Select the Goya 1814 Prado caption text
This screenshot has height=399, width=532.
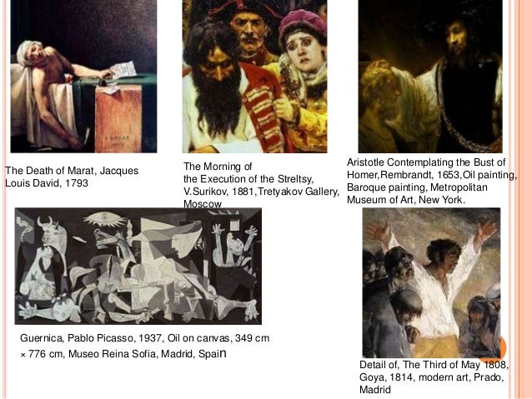pyautogui.click(x=434, y=377)
